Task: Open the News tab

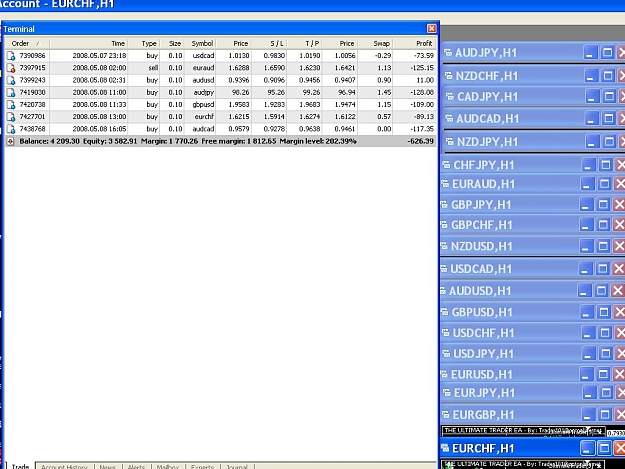Action: [x=108, y=466]
